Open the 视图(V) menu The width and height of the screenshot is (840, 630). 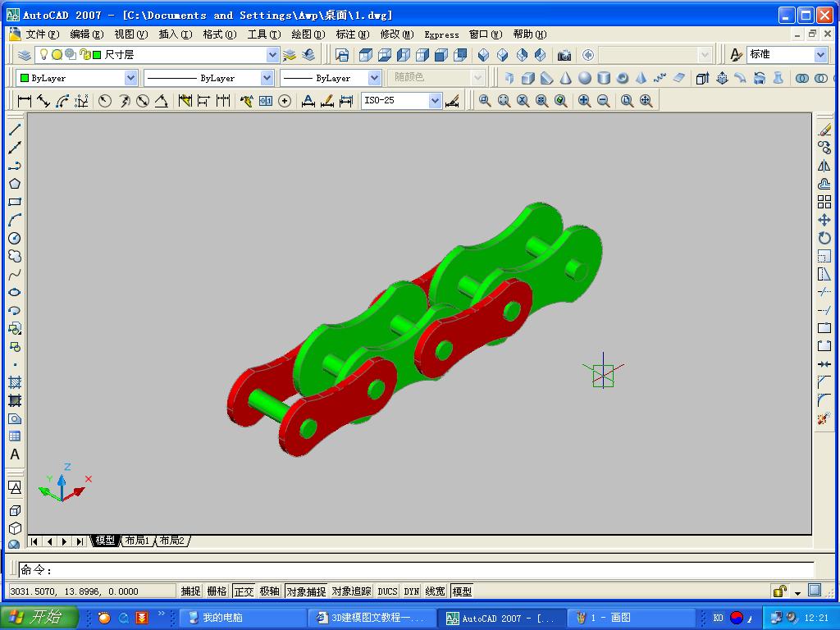coord(131,34)
